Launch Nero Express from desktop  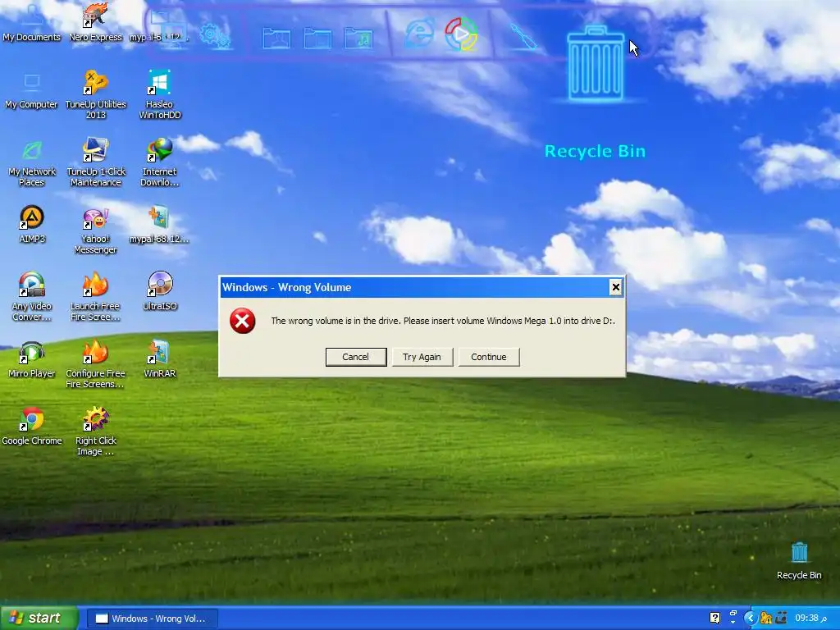(95, 21)
